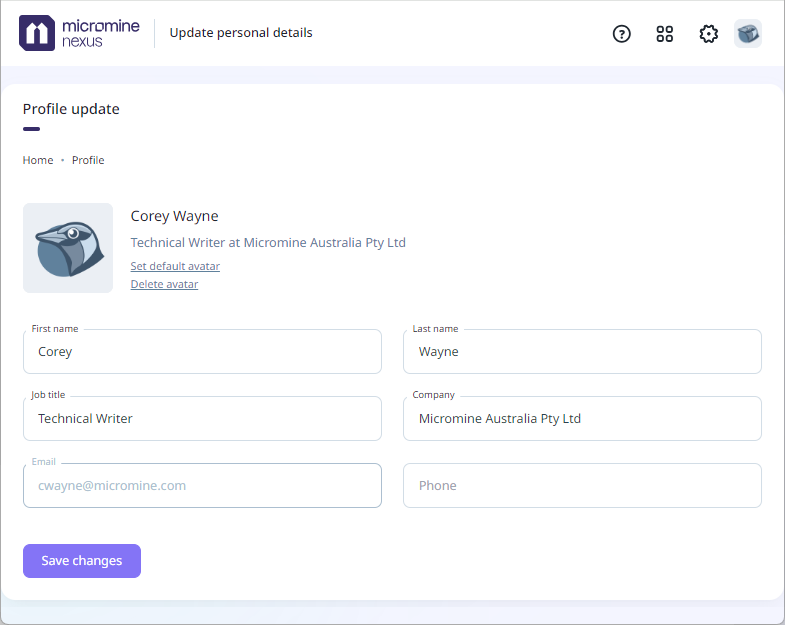Click into the Phone field
This screenshot has height=625, width=785.
tap(582, 485)
